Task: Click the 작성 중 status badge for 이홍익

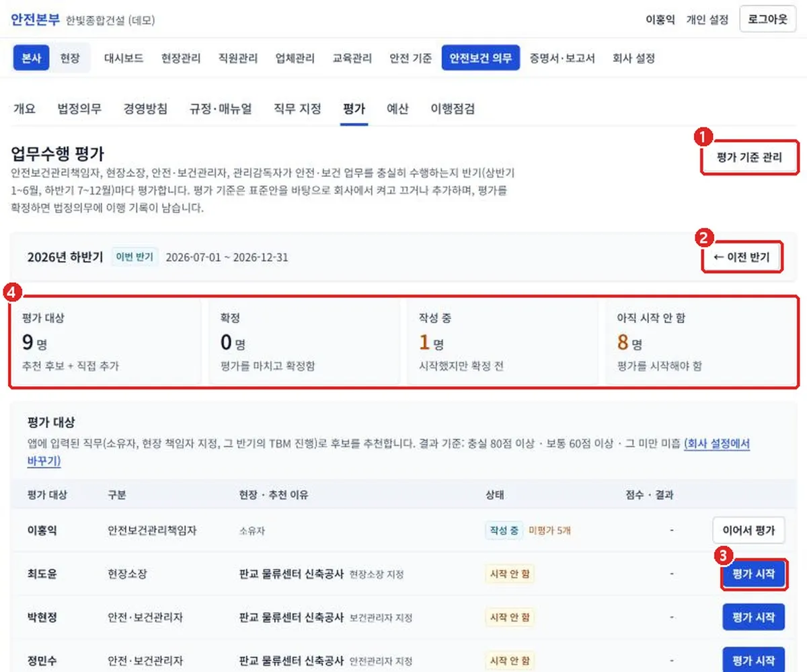Action: tap(504, 530)
